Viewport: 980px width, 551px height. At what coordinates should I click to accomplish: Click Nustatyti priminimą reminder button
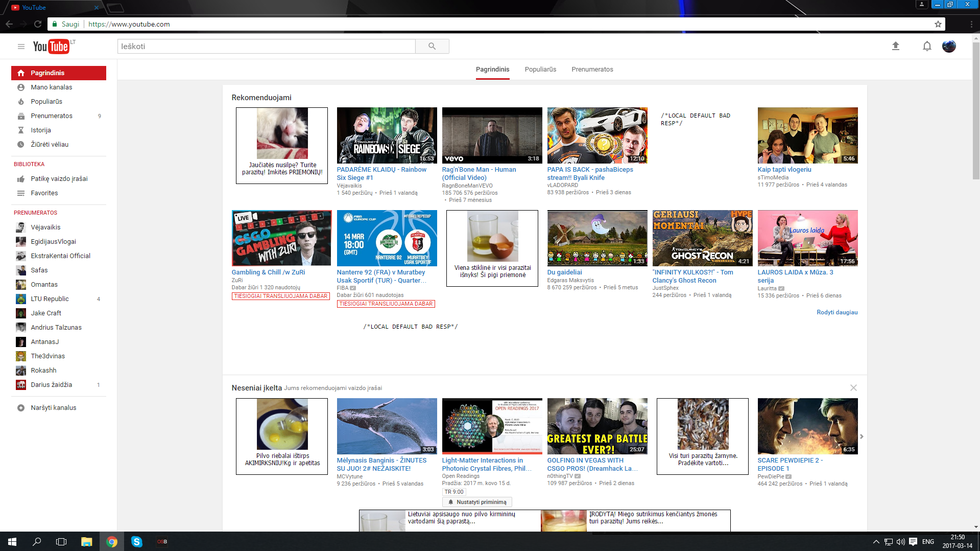point(477,502)
